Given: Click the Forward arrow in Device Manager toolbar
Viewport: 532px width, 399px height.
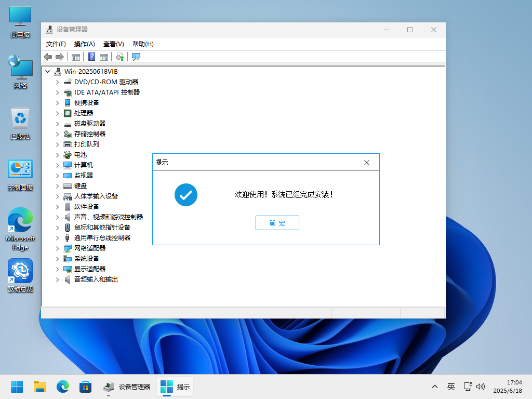Looking at the screenshot, I should click(60, 57).
